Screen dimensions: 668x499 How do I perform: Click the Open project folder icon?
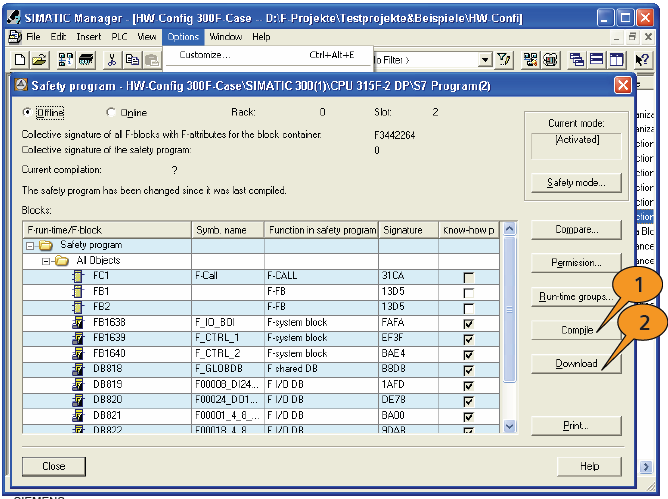pos(39,60)
